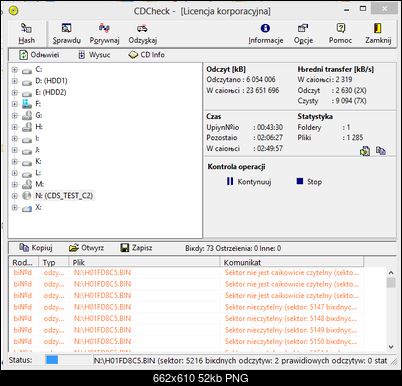Sort by the Typ column header

click(x=54, y=262)
